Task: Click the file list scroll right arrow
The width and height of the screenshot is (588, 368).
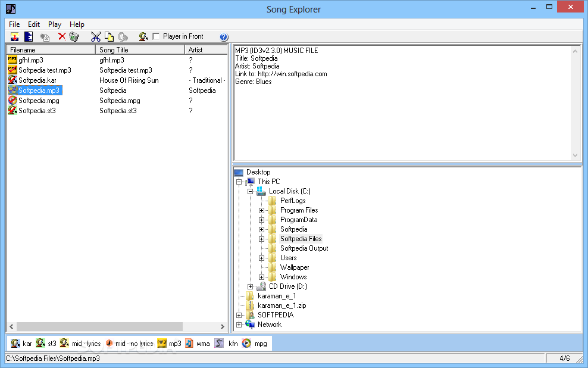Action: 223,327
